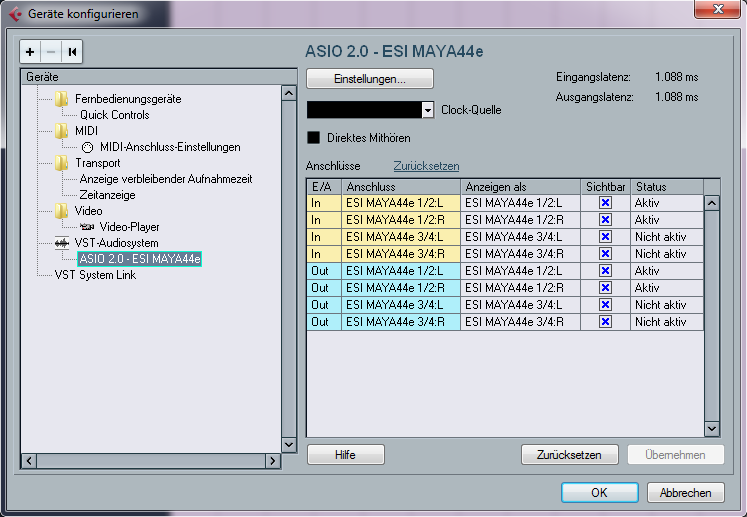Click the Hilfe button
Viewport: 747px width, 517px height.
point(345,455)
